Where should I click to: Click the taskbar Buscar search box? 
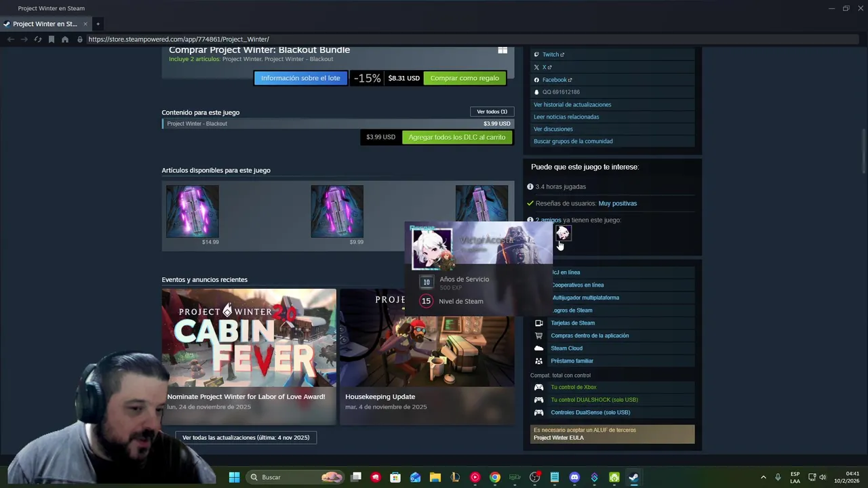tap(296, 477)
